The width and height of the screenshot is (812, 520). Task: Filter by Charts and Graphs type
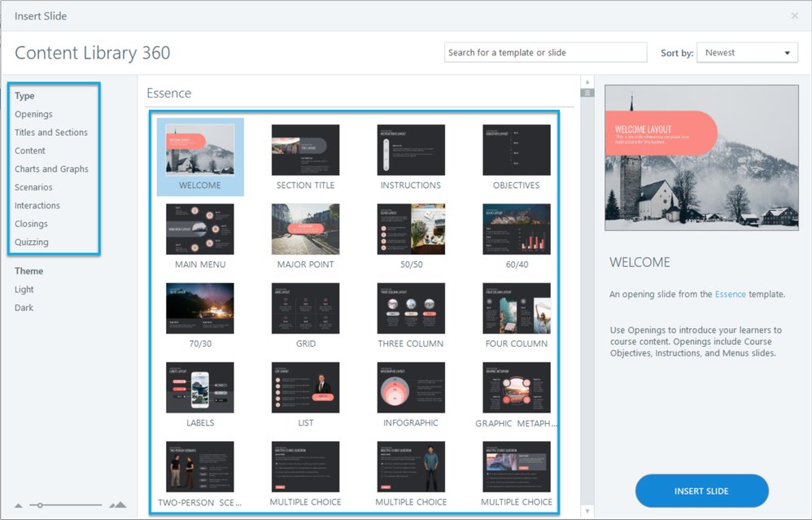pos(51,169)
